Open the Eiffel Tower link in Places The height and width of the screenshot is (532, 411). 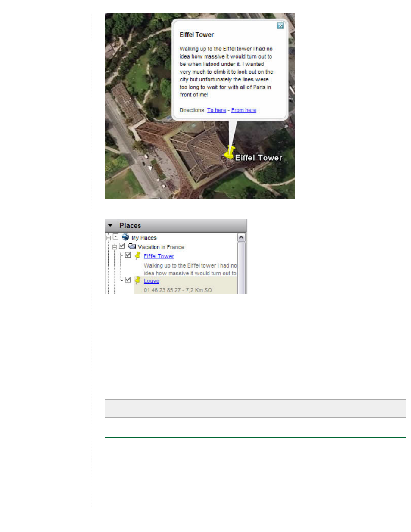[x=159, y=256]
